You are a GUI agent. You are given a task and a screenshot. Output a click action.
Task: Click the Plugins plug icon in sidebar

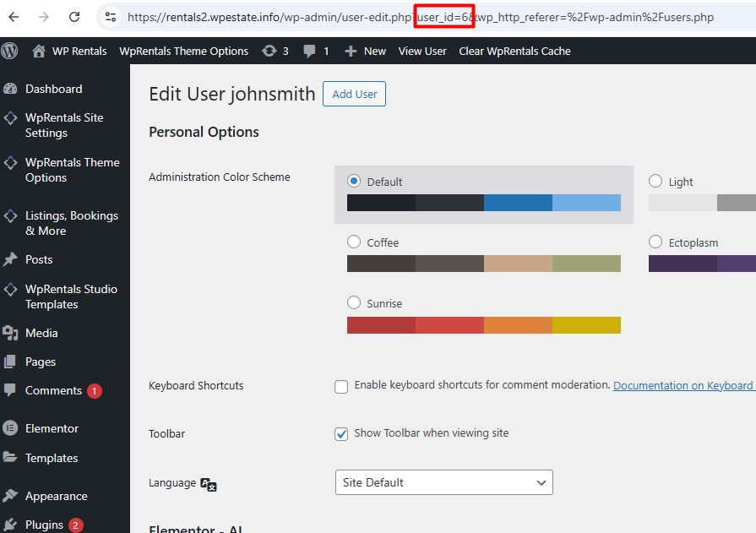click(x=10, y=525)
